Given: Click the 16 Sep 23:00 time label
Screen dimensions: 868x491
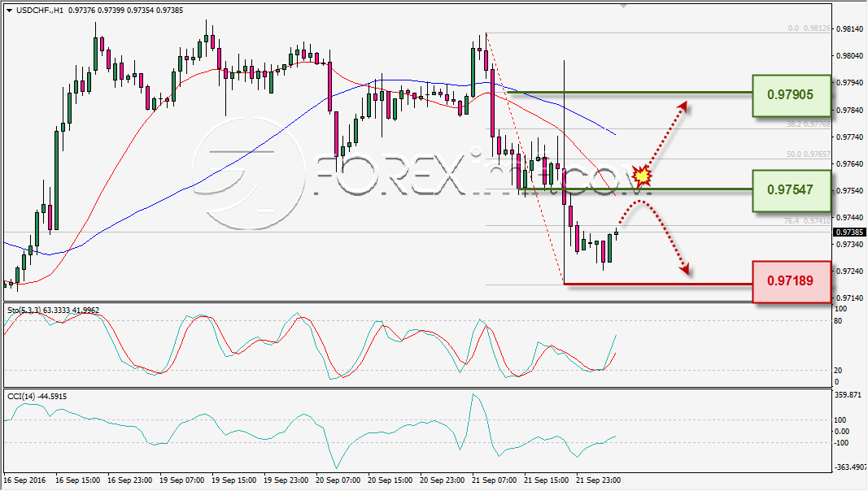Looking at the screenshot, I should (129, 480).
